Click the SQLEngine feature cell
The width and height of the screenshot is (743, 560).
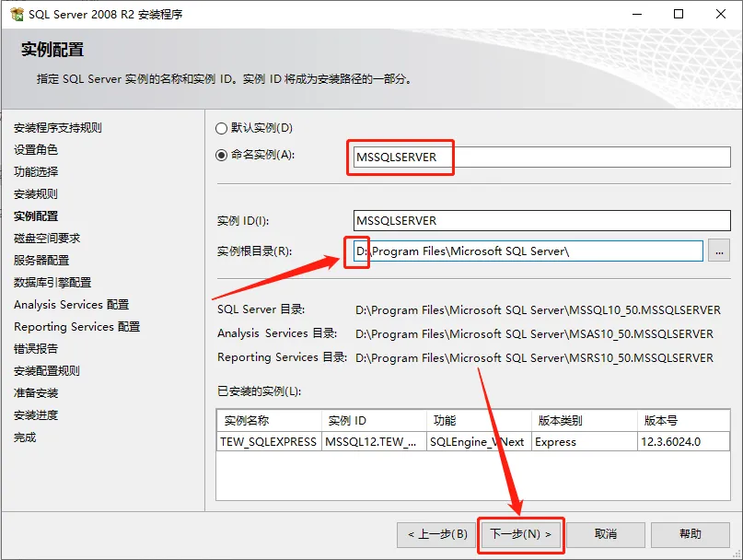[x=477, y=442]
